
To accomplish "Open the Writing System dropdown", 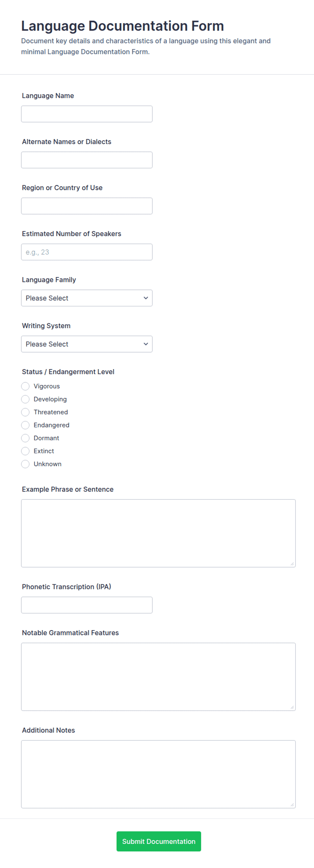I will click(87, 344).
